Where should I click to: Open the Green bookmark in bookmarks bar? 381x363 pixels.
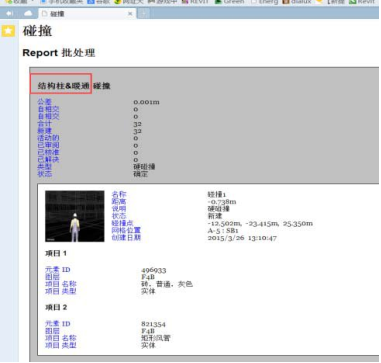230,2
